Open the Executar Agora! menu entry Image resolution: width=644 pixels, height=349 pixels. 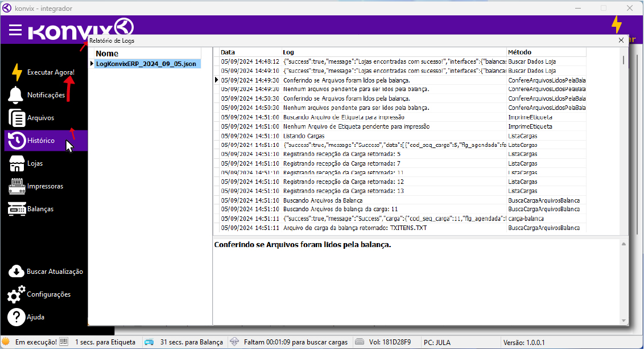pos(51,72)
